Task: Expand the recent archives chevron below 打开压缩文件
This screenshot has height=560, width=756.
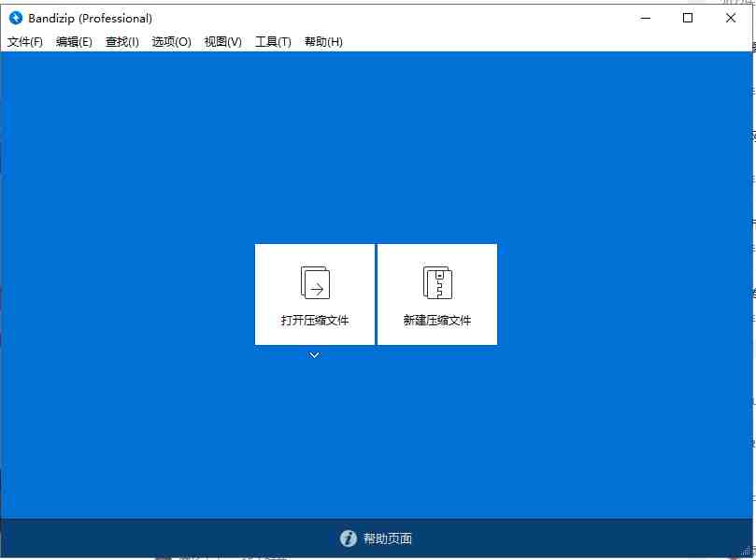Action: coord(314,355)
